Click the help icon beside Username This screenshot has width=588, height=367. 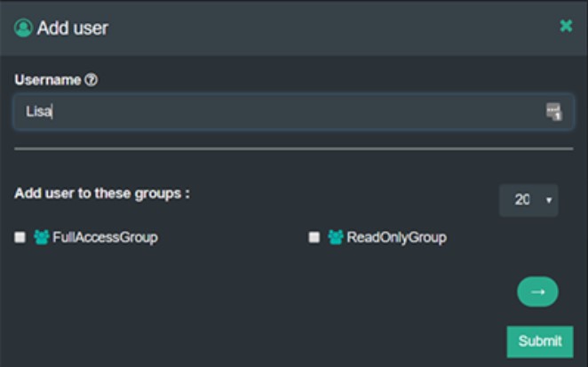pos(91,80)
